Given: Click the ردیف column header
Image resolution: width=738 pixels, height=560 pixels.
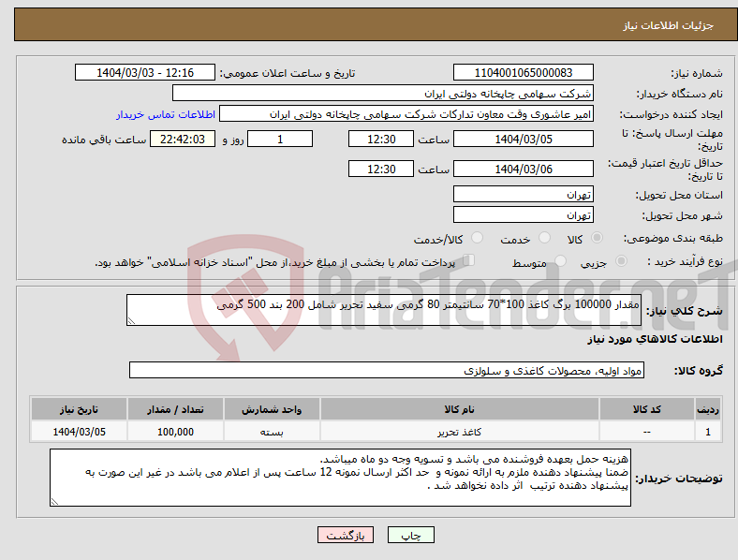Looking at the screenshot, I should 708,409.
